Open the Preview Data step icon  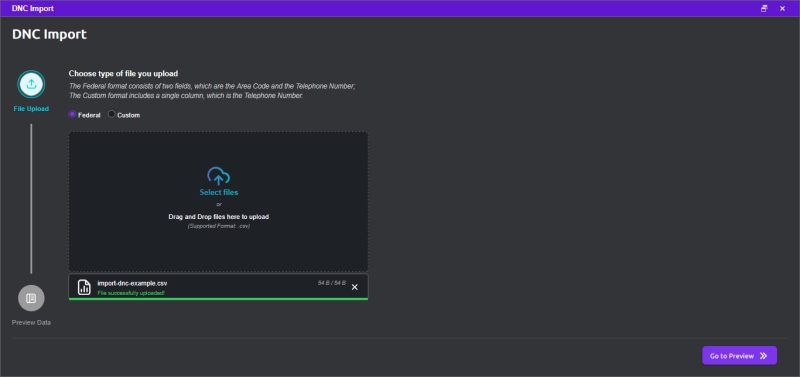(31, 298)
